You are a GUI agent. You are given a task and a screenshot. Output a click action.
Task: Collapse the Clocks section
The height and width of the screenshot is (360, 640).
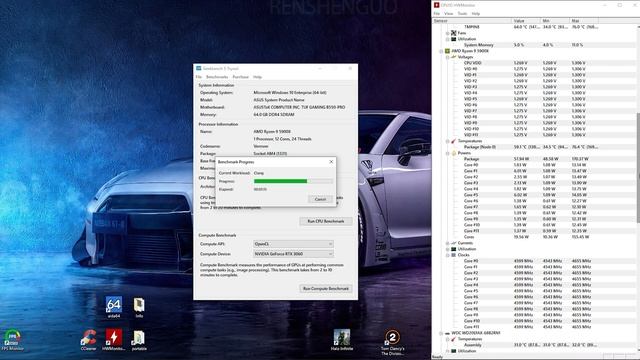pos(447,255)
